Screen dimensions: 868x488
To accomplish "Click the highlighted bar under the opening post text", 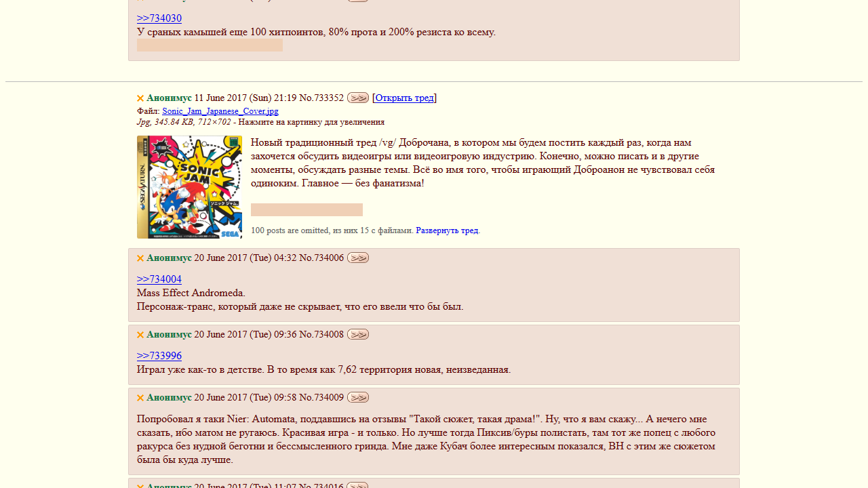I will pos(307,209).
